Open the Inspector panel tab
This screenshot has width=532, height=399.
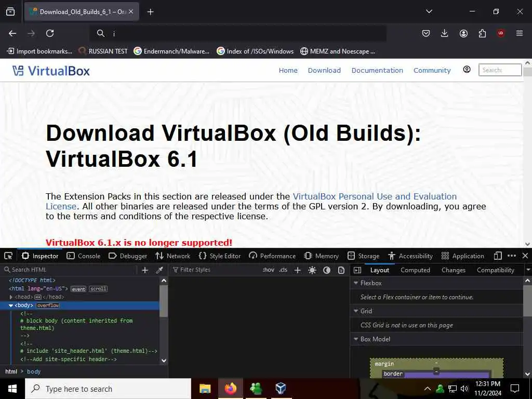pos(40,256)
